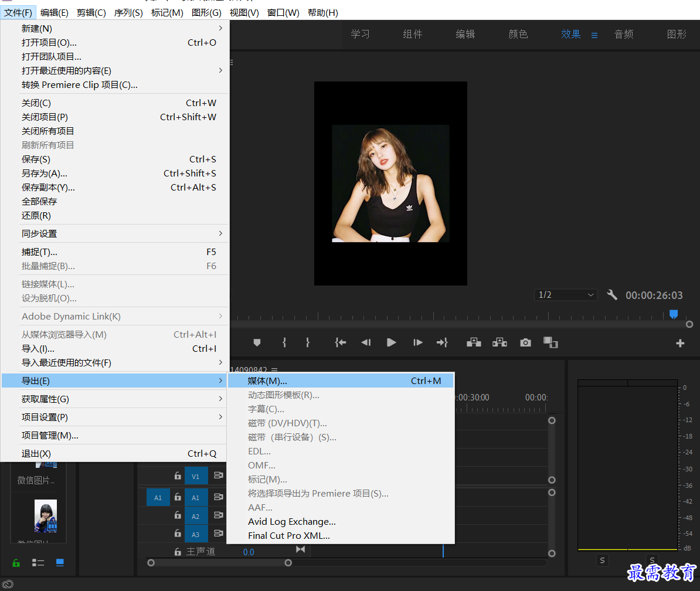Toggle A2 track target
The image size is (700, 591).
(196, 516)
